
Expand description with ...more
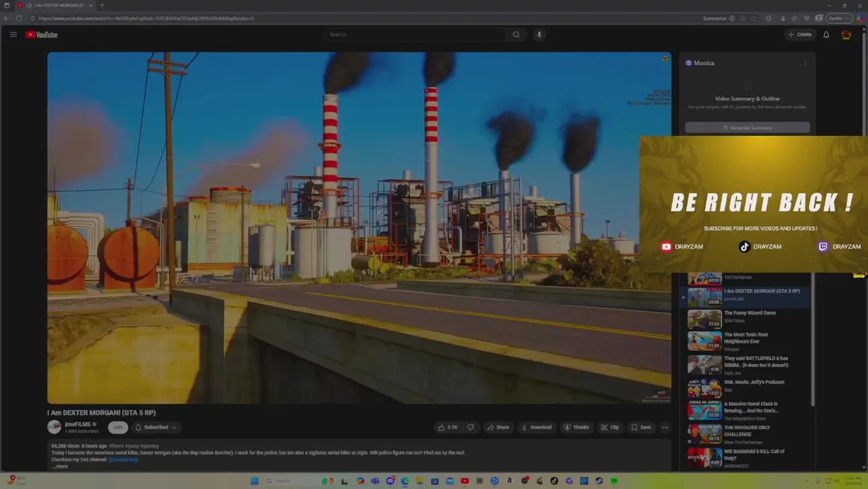(60, 467)
